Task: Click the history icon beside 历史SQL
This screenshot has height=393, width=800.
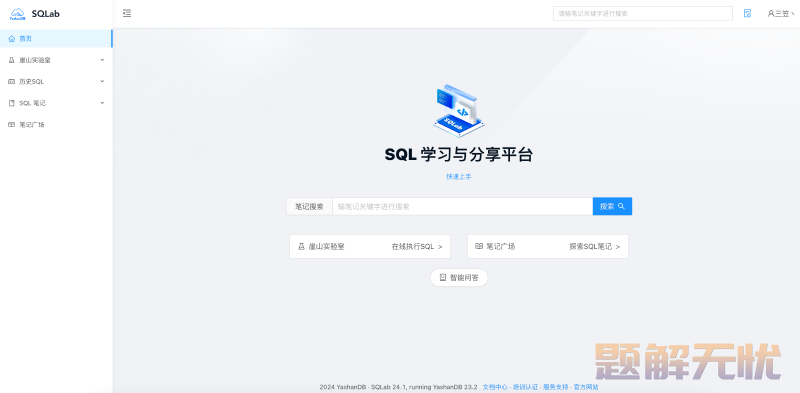Action: click(x=12, y=82)
